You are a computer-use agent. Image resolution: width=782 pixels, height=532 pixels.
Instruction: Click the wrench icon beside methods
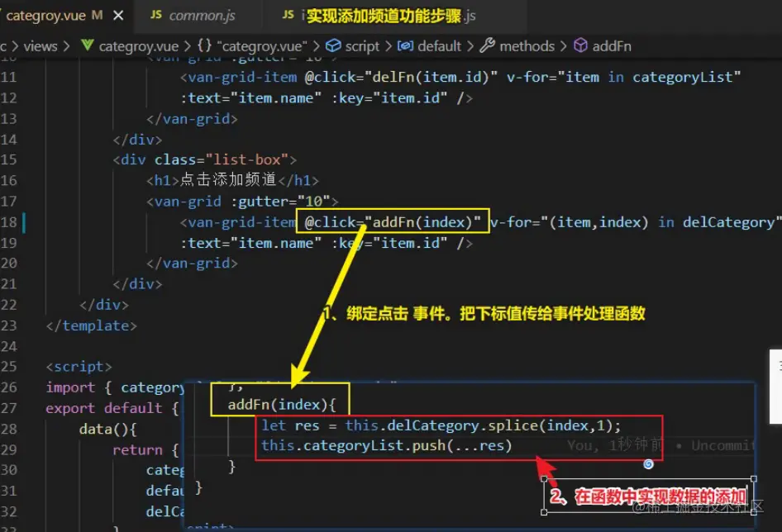pos(487,45)
